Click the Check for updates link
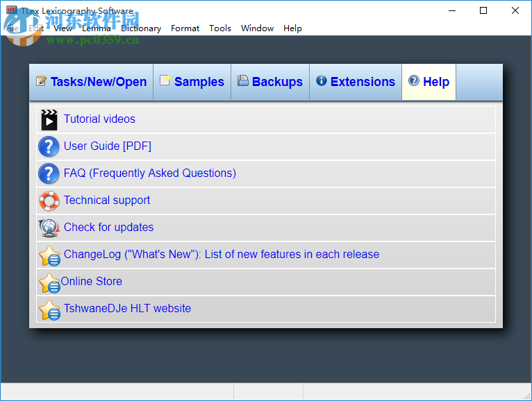 tap(108, 227)
